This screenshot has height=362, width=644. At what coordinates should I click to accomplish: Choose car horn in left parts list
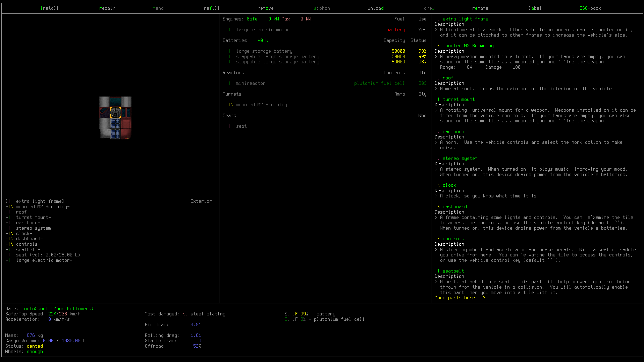(23, 223)
